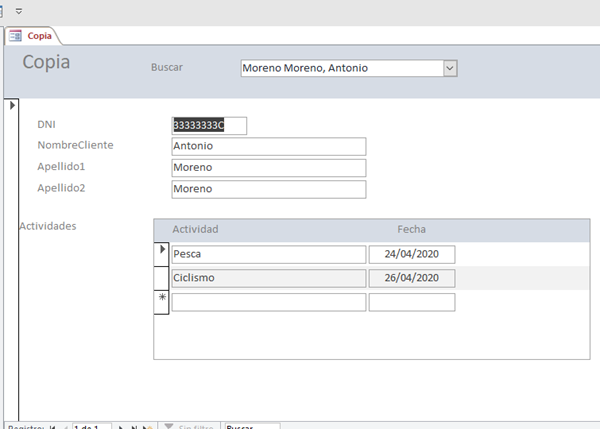Click the new record asterisk selector

(x=161, y=301)
